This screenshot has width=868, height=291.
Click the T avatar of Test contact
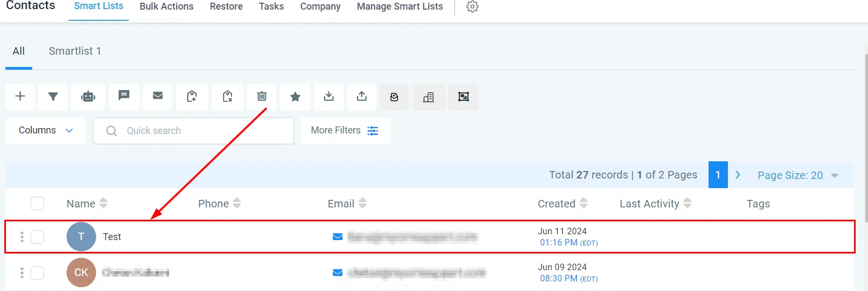81,237
